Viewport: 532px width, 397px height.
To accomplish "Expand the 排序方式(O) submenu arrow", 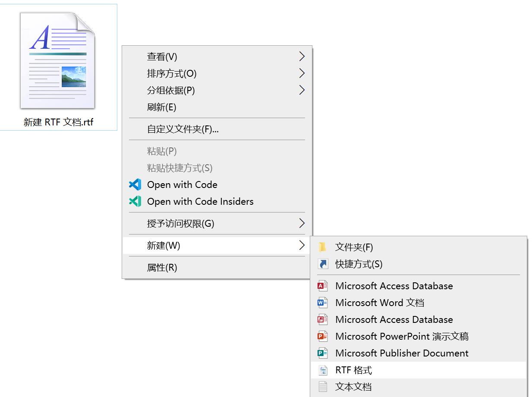I will coord(302,73).
